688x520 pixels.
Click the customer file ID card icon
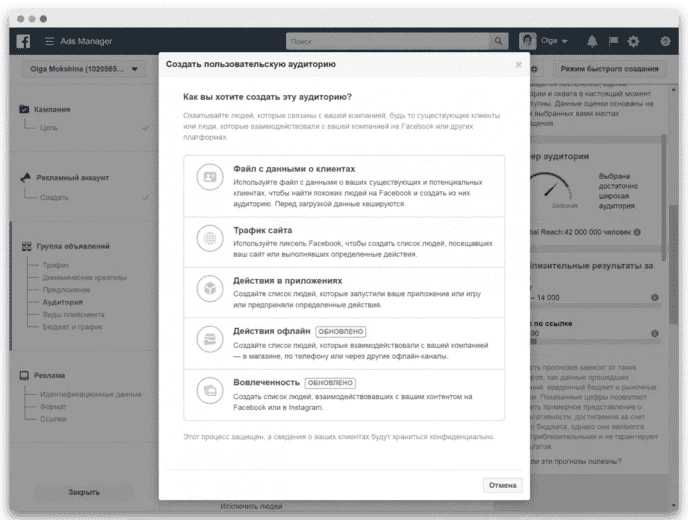coord(210,177)
